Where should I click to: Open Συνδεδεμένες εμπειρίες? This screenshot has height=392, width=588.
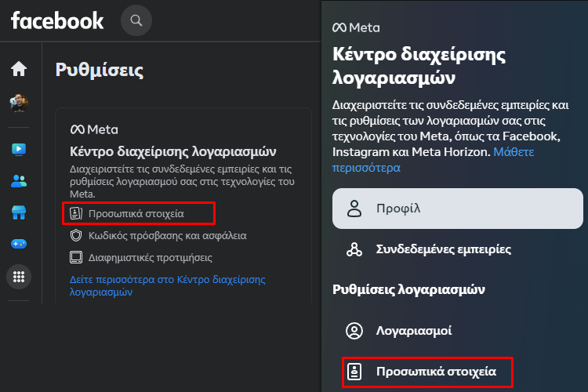tap(429, 249)
